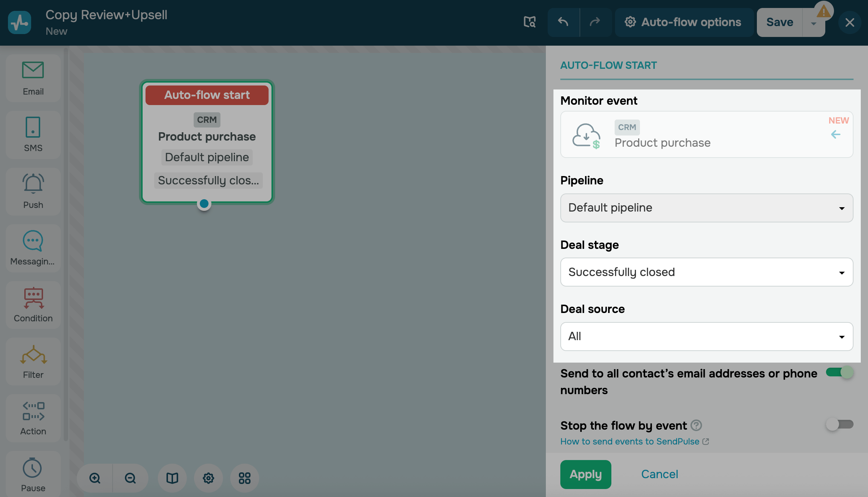Expand the Save button dropdown arrow
The width and height of the screenshot is (868, 497).
(x=813, y=24)
